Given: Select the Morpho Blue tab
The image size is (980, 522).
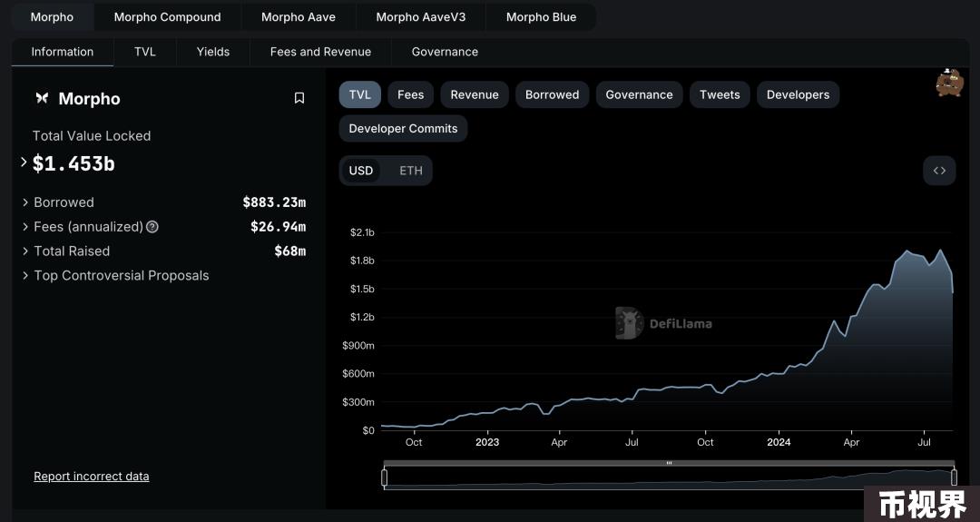Looking at the screenshot, I should point(541,17).
